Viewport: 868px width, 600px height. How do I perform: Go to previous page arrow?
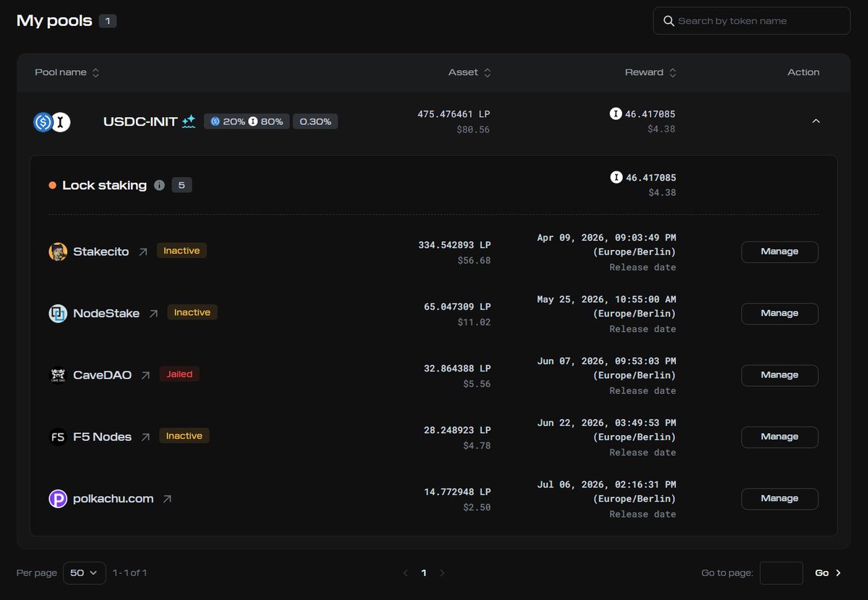pos(405,573)
